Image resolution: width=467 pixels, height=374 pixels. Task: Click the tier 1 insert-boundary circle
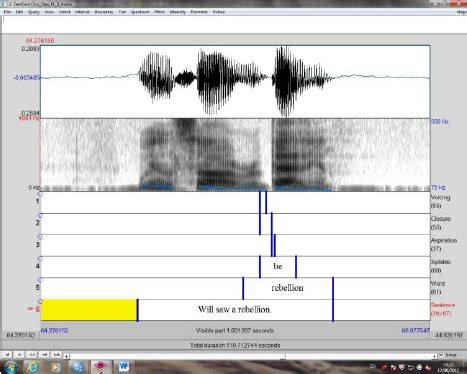click(40, 194)
